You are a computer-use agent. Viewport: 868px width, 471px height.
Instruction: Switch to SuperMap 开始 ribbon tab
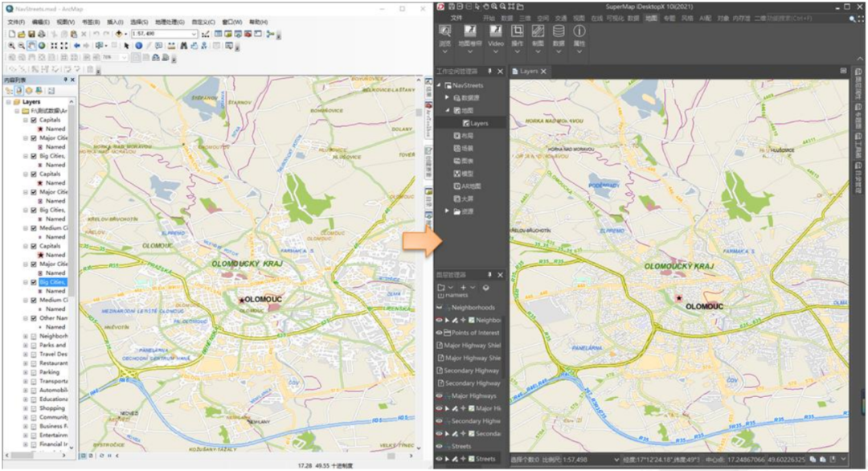489,18
